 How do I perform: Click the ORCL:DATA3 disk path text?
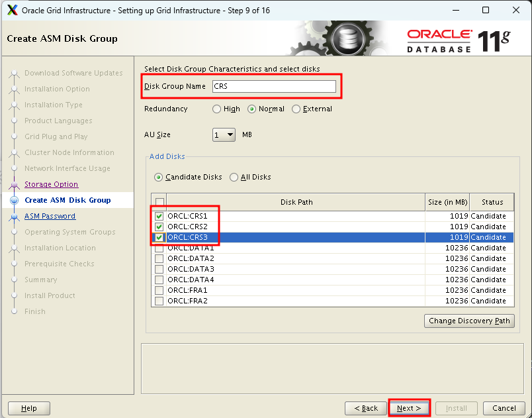point(191,269)
